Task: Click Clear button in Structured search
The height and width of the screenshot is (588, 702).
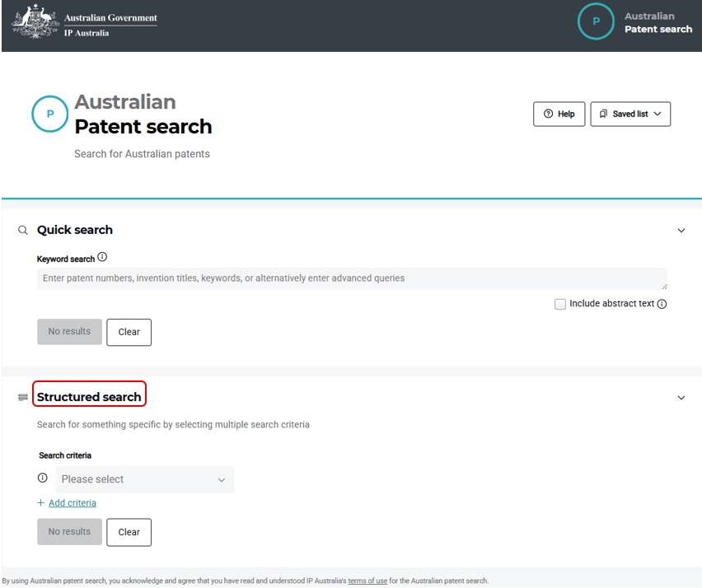Action: coord(129,532)
